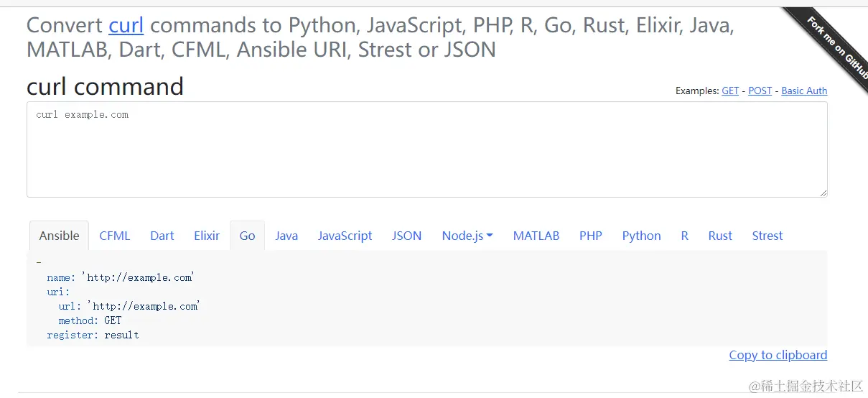This screenshot has width=868, height=398.
Task: Select the R language tab
Action: (x=685, y=236)
